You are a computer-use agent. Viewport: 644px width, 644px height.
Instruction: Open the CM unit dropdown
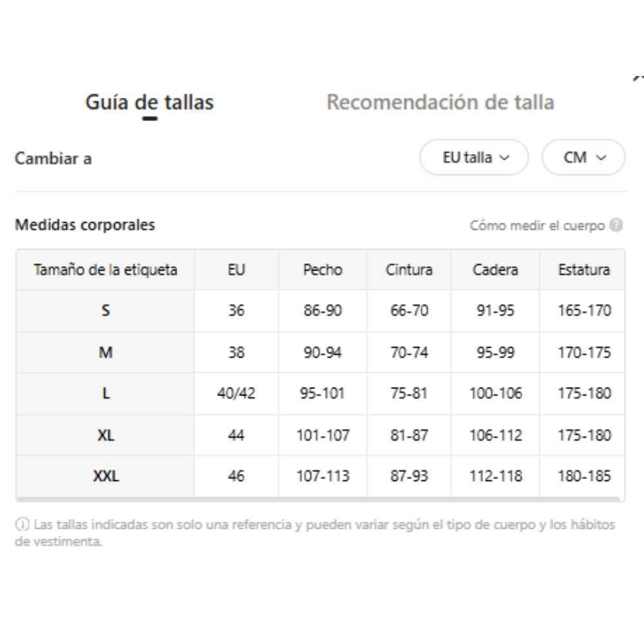click(x=583, y=157)
